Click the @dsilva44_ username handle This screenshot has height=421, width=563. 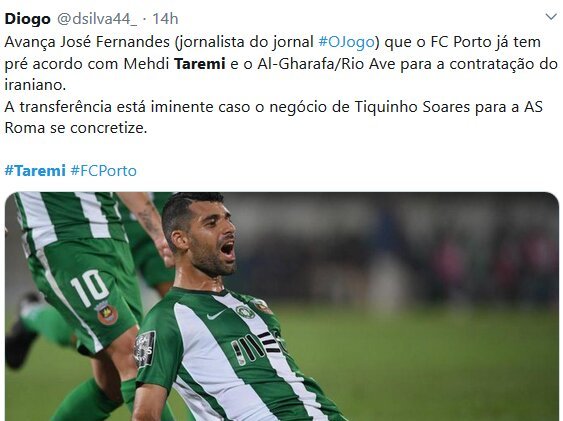97,19
